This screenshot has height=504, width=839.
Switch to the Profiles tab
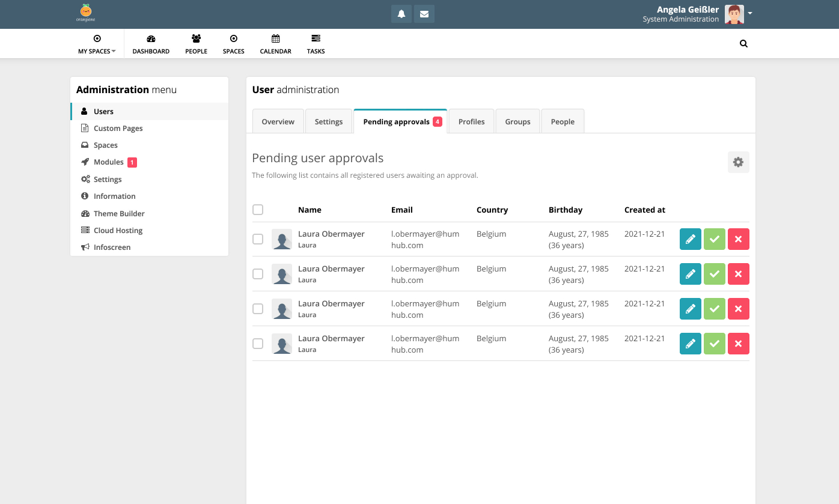471,121
